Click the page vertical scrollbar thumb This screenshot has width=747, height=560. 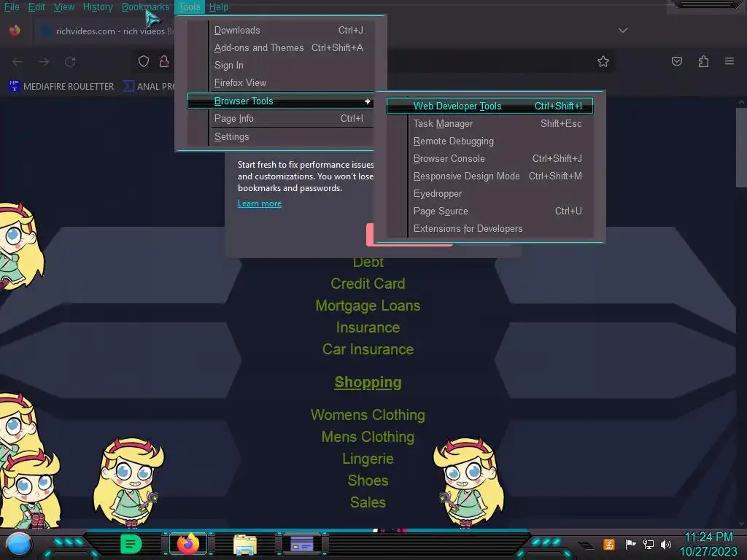click(741, 147)
